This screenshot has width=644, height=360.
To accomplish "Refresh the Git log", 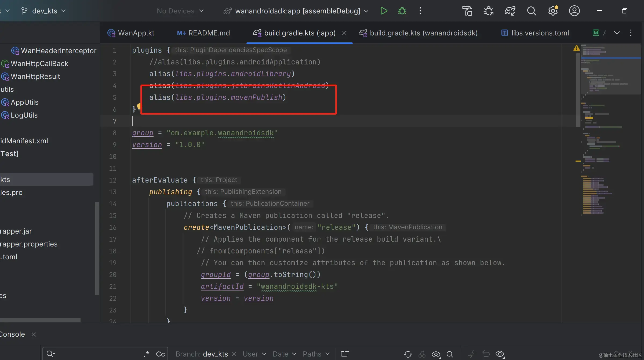I will (408, 354).
